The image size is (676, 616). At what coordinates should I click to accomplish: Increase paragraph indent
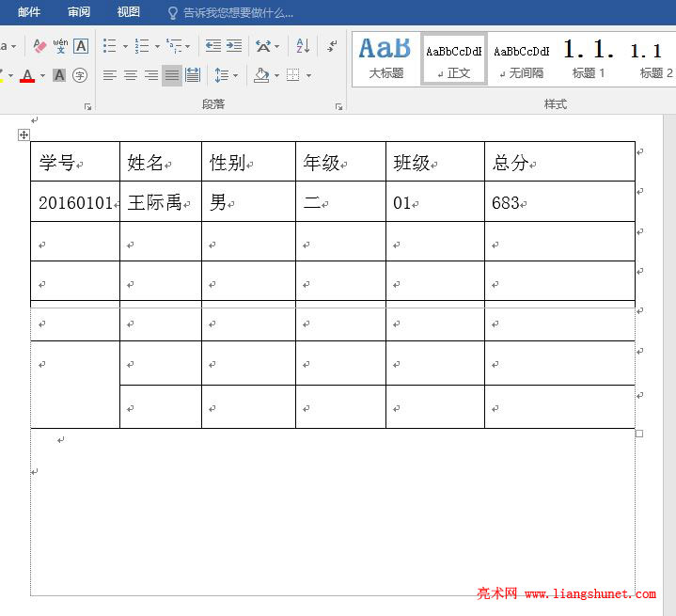pos(234,46)
